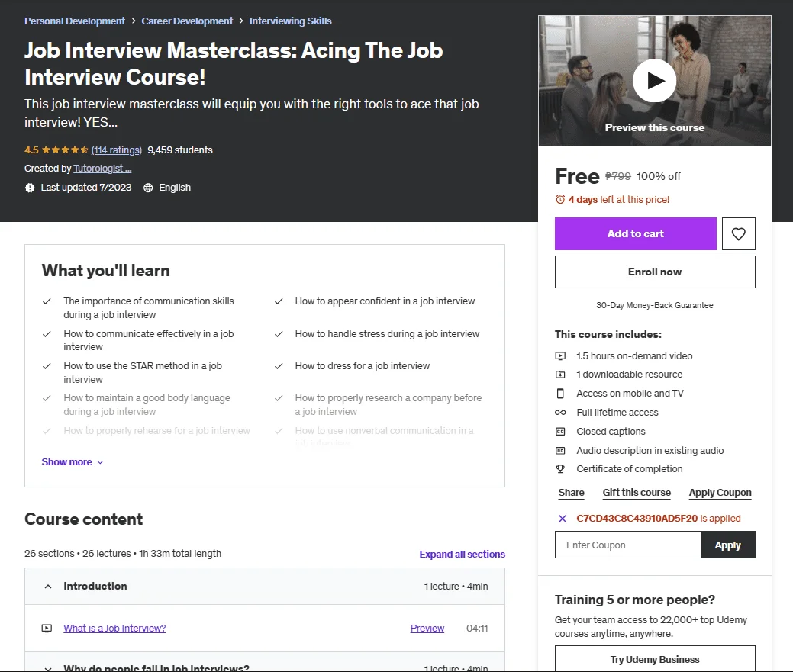
Task: Click checkmark beside How to dress item
Action: pyautogui.click(x=279, y=366)
